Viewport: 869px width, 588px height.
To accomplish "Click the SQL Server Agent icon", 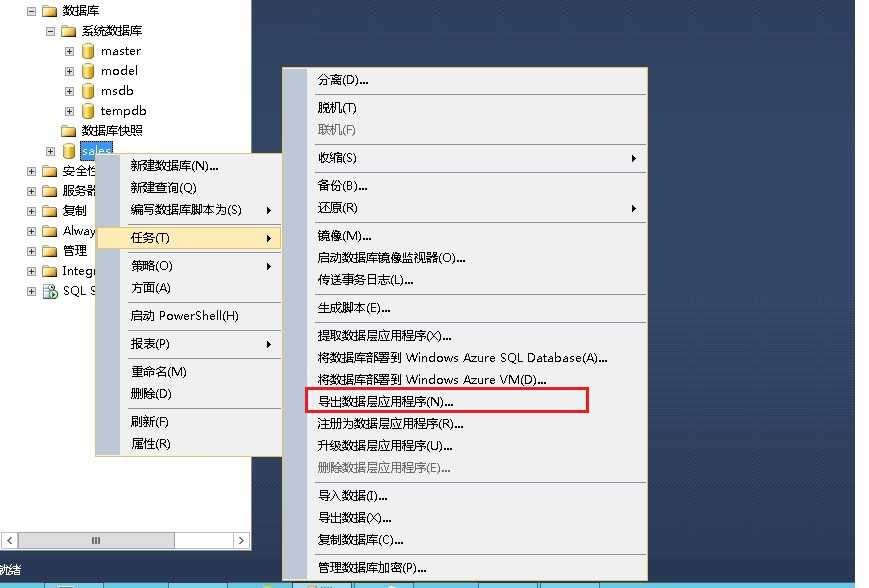I will pyautogui.click(x=50, y=291).
